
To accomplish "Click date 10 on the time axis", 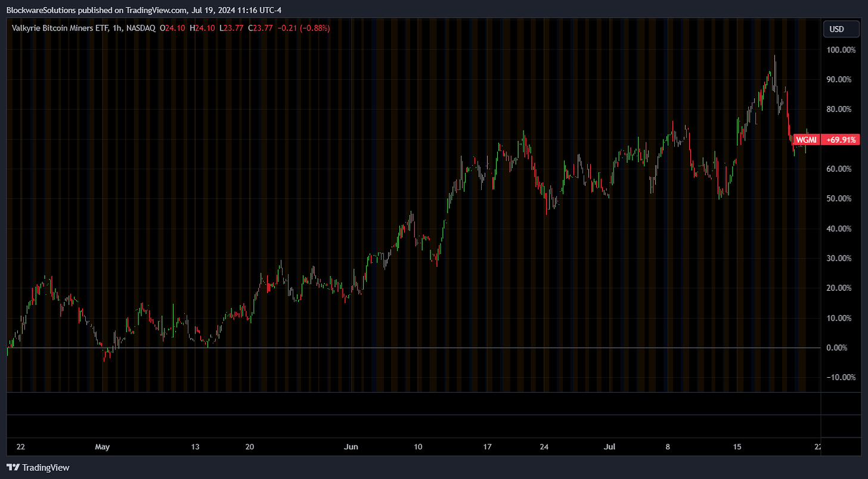I will 418,447.
